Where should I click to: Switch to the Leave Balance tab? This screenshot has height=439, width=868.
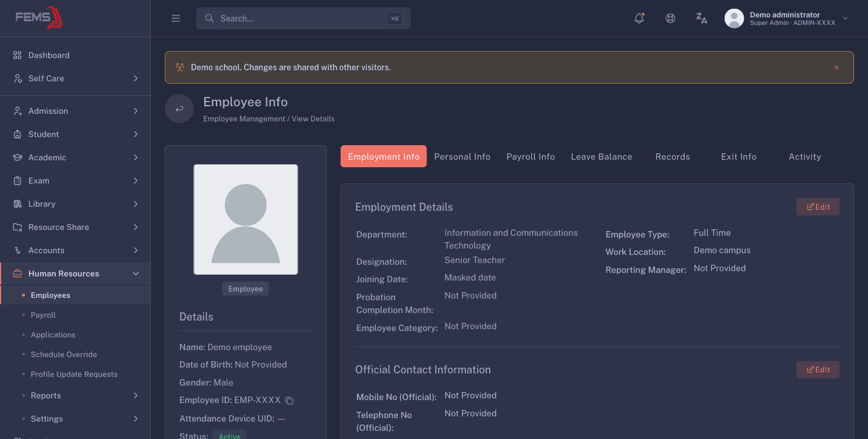[602, 157]
